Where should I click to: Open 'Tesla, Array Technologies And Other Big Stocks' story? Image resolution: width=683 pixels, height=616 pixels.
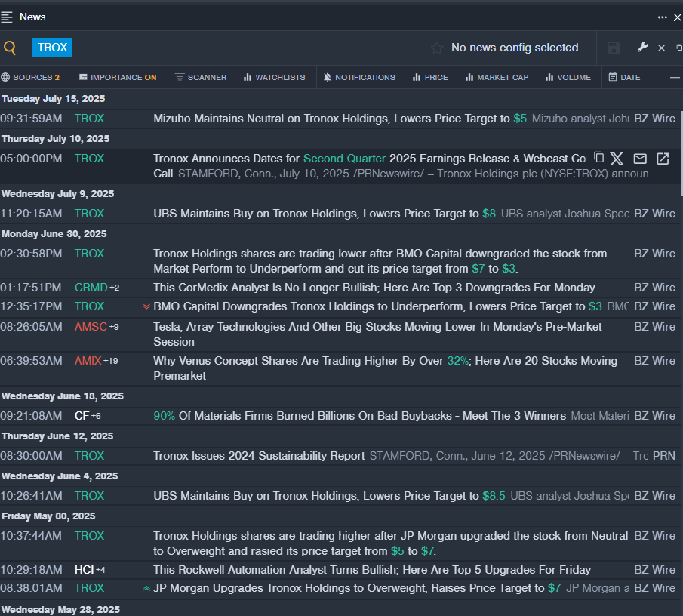click(x=377, y=334)
